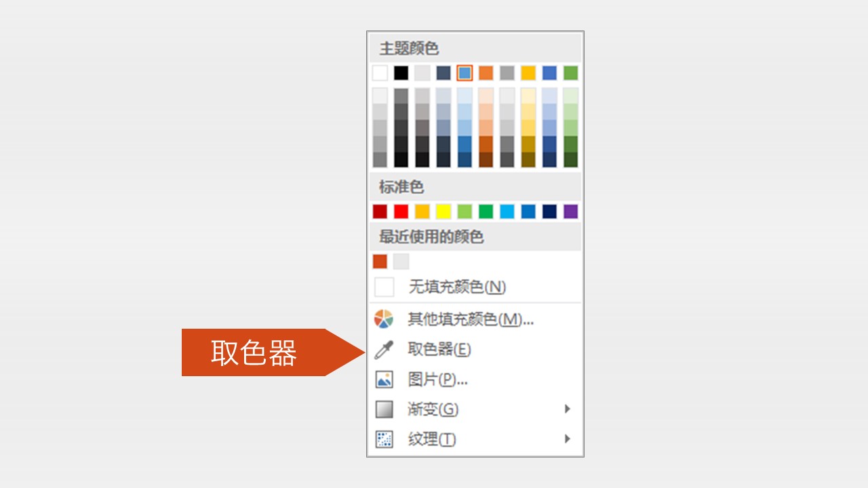Screen dimensions: 868x488
Task: Click the empty box icon for 无填充颜色
Action: [x=384, y=287]
